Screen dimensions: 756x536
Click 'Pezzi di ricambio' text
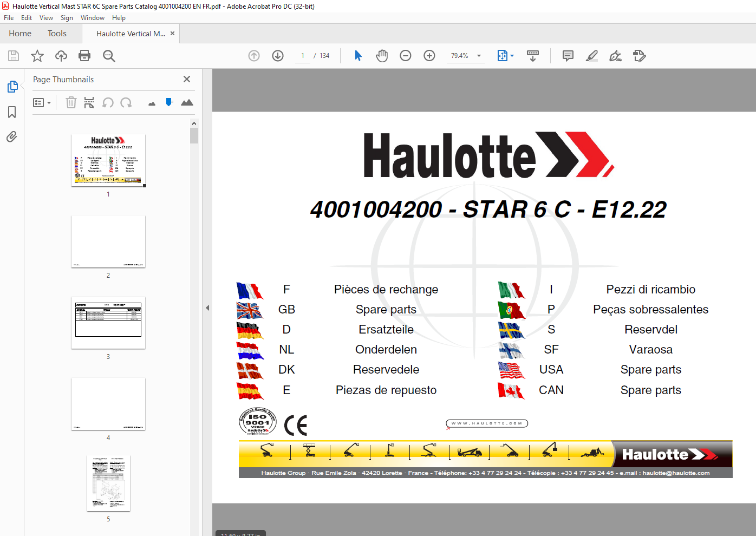click(650, 290)
